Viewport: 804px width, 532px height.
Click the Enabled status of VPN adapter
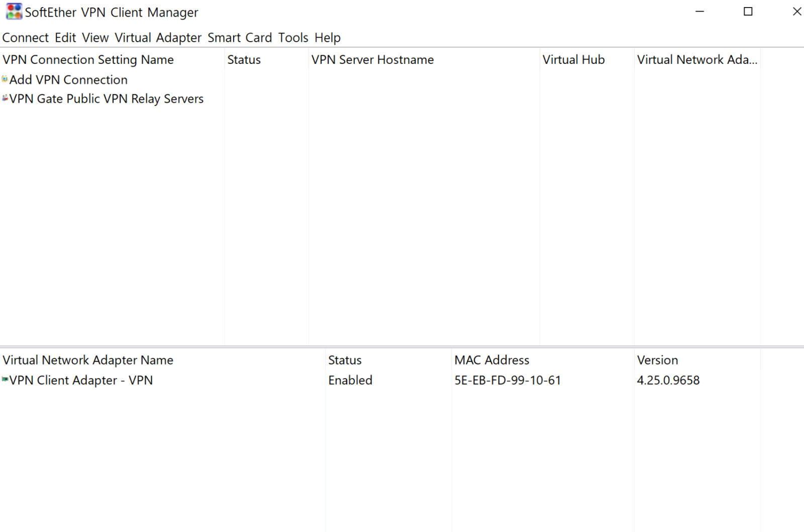350,380
